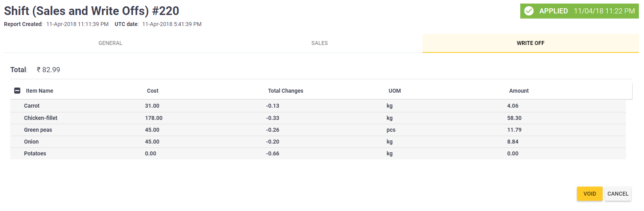Select the Potatoes row
The image size is (644, 211).
tap(318, 153)
